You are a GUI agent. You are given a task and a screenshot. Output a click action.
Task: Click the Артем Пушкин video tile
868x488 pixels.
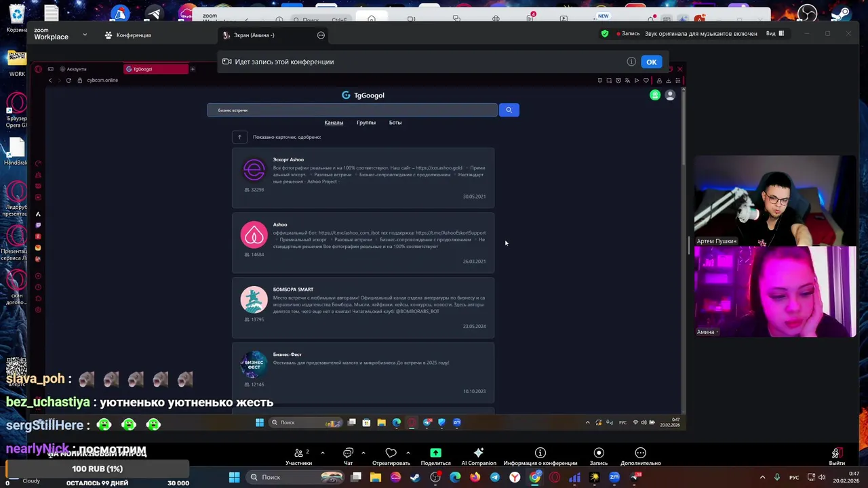(775, 201)
